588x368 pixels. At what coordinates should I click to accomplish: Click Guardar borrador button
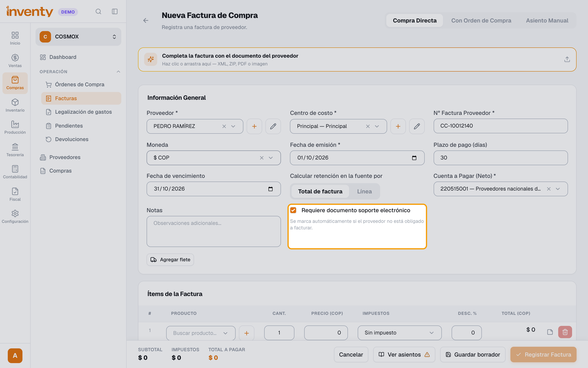coord(473,355)
